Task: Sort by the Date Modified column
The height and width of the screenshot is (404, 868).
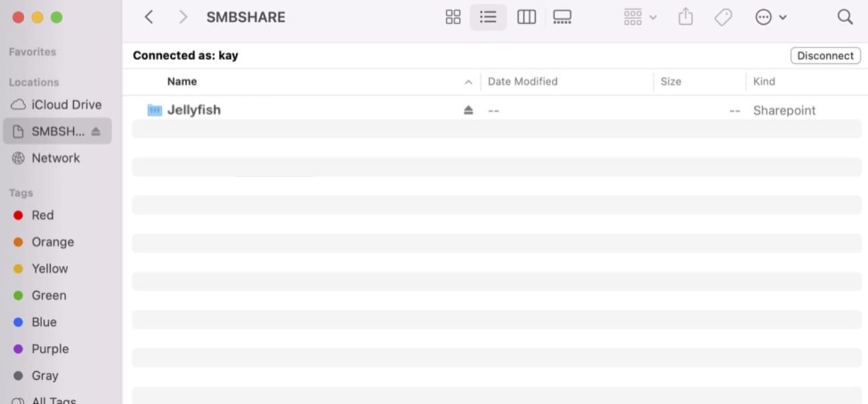Action: pyautogui.click(x=523, y=82)
